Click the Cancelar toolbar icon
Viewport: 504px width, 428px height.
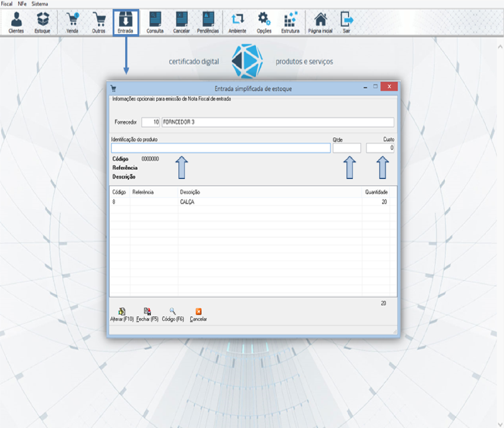tap(181, 22)
